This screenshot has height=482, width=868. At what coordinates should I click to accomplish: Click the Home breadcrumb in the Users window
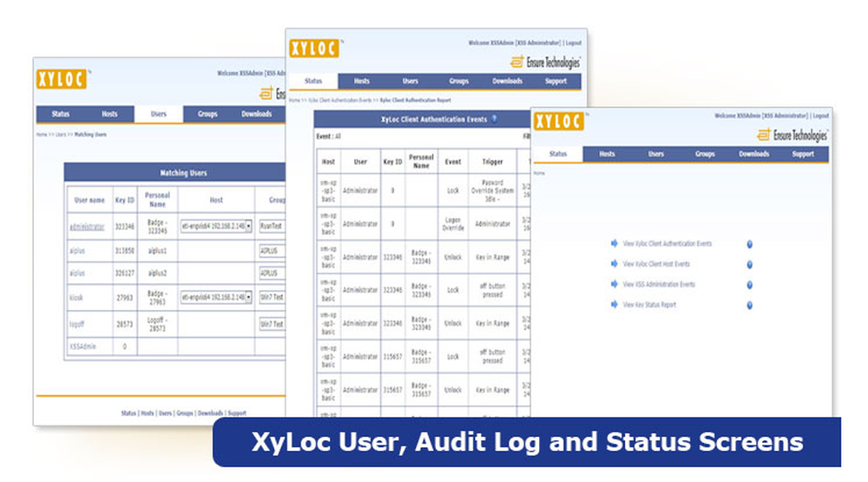42,134
